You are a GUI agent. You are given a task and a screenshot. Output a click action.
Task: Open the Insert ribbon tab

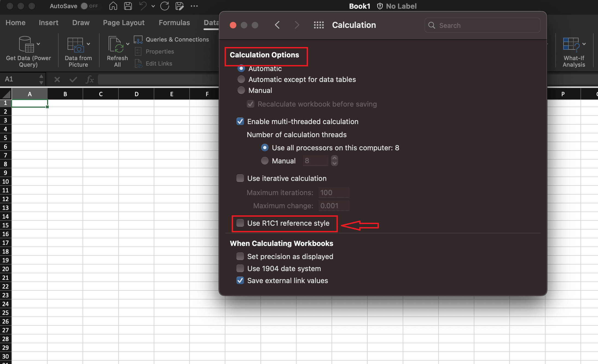click(x=48, y=23)
